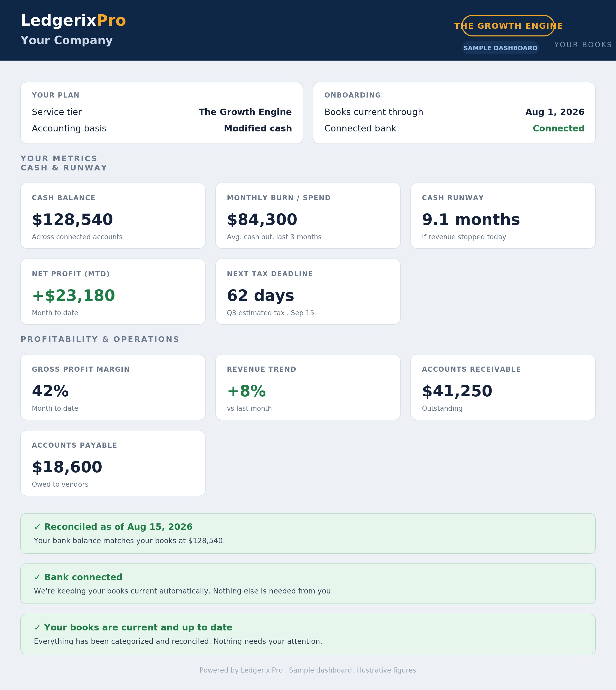This screenshot has height=690, width=616.
Task: Open the Cash Runway card
Action: point(503,216)
